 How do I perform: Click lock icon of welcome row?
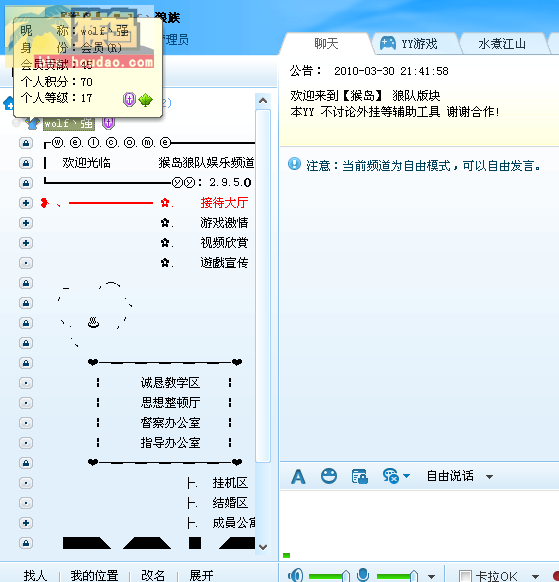26,143
